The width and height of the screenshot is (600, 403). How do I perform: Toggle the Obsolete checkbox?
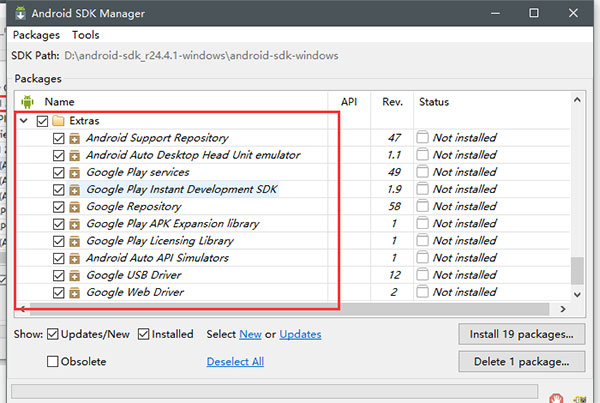(x=53, y=361)
